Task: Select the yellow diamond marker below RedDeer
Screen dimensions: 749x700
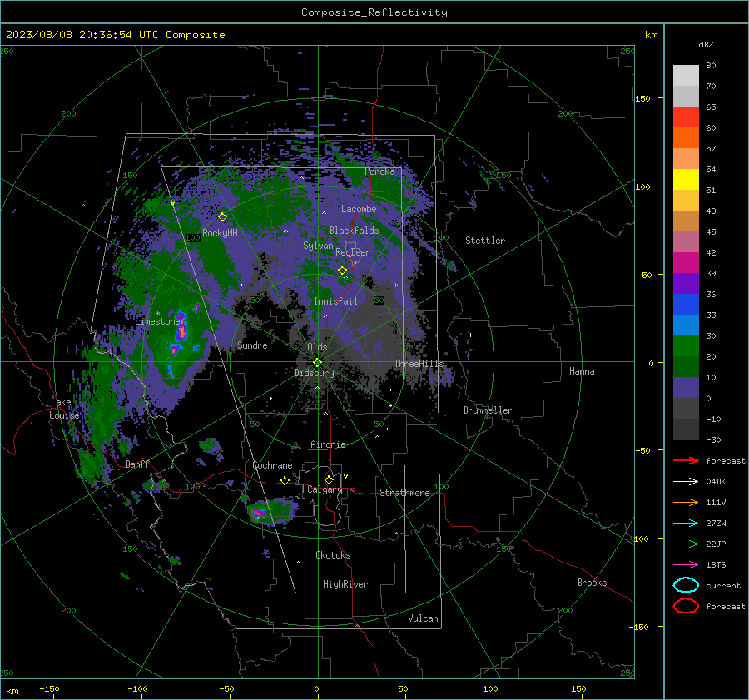Action: point(342,271)
